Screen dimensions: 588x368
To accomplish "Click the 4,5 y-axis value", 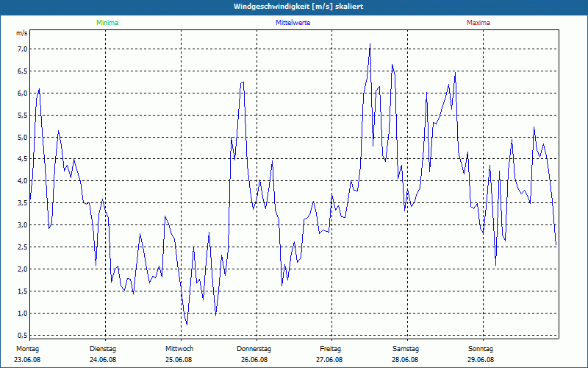I will (x=23, y=159).
